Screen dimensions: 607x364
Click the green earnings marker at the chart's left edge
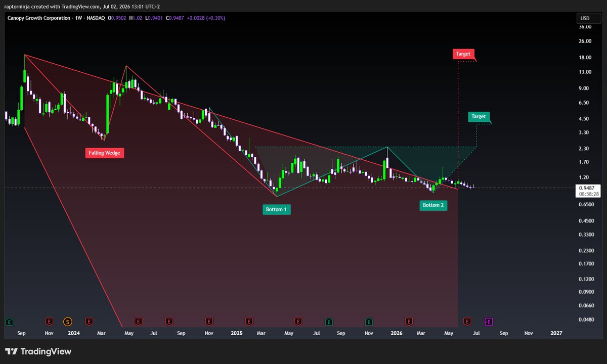pyautogui.click(x=9, y=321)
